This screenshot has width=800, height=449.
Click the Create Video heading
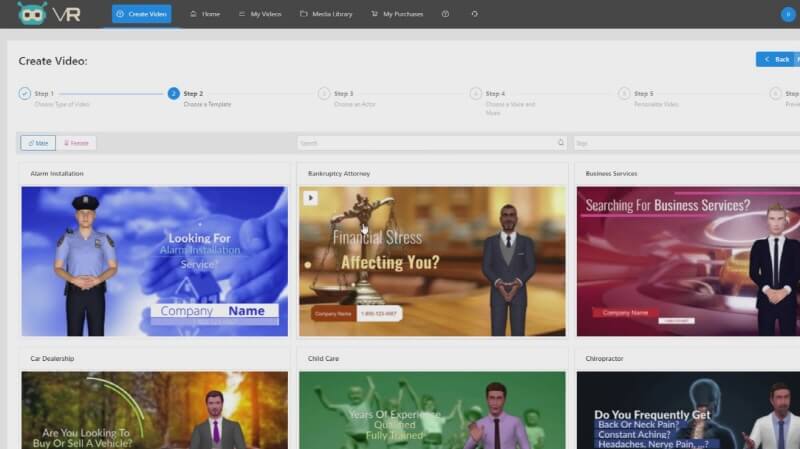(x=53, y=61)
